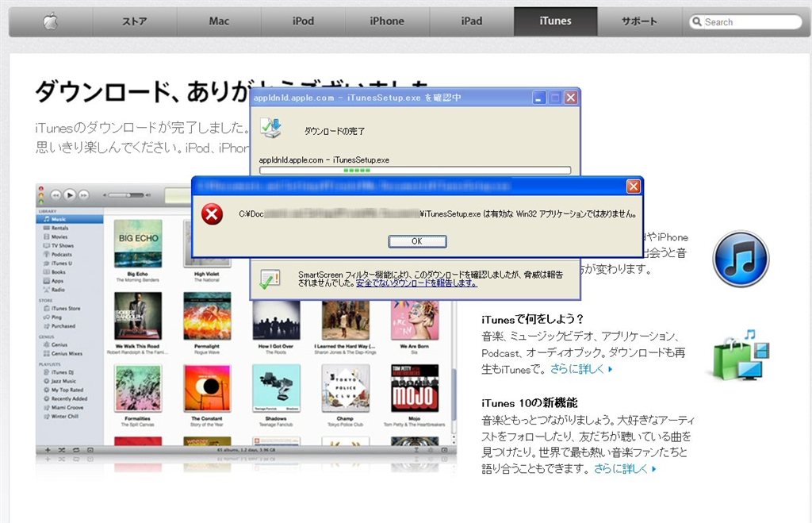The height and width of the screenshot is (523, 812).
Task: Go to the サポート tab
Action: point(639,21)
